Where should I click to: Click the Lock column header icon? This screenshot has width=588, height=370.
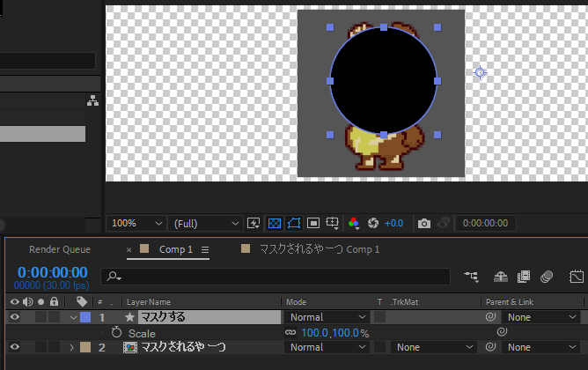[x=54, y=301]
